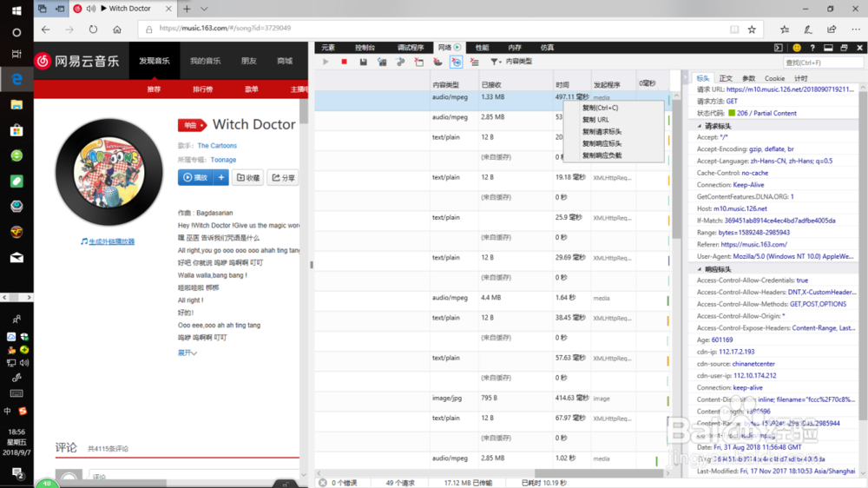Choose 复制响应负载 in context menu
Image resolution: width=868 pixels, height=488 pixels.
614,155
